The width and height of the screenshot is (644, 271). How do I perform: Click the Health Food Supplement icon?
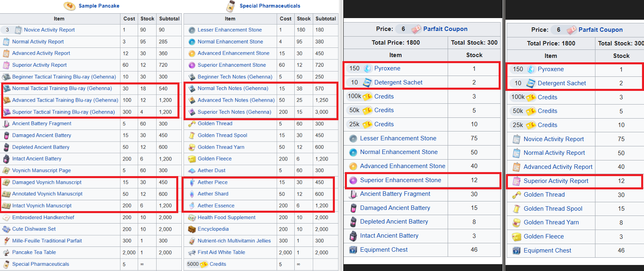pyautogui.click(x=192, y=218)
